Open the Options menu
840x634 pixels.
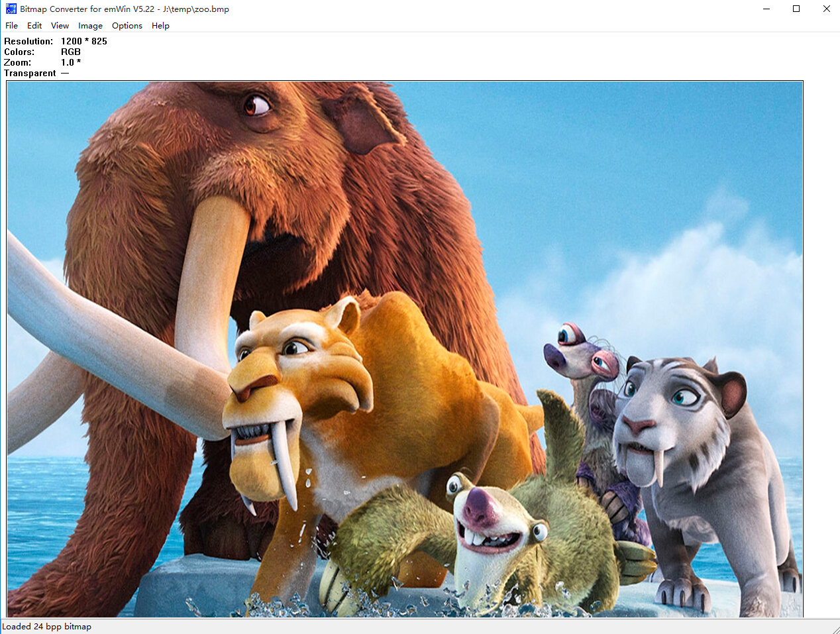[x=127, y=26]
